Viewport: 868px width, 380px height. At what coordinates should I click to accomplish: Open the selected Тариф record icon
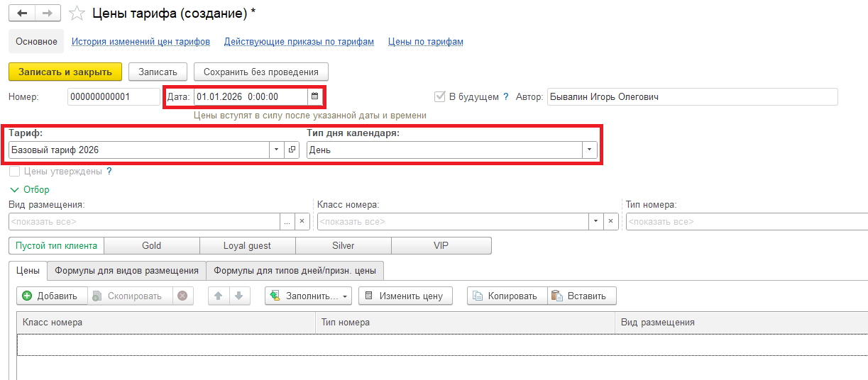[x=292, y=150]
